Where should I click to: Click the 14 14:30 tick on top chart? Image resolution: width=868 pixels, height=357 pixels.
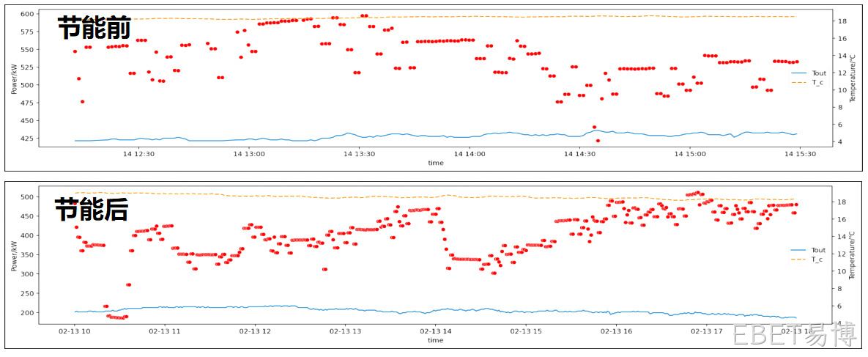tap(579, 154)
